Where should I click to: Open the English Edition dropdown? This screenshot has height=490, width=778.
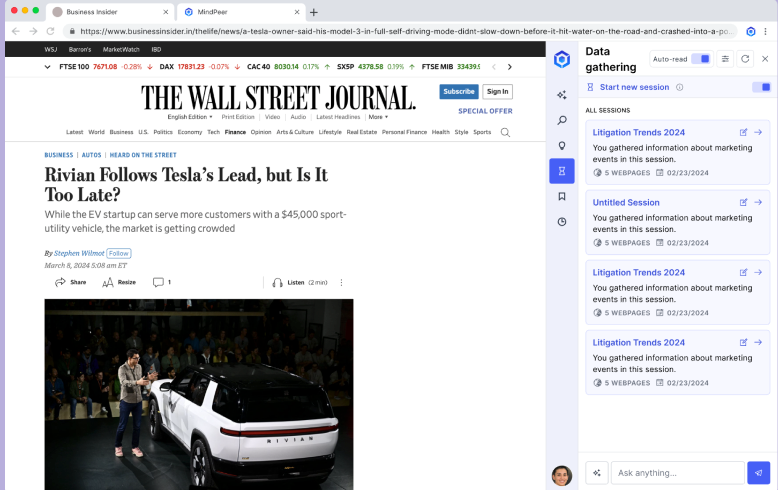pyautogui.click(x=190, y=117)
